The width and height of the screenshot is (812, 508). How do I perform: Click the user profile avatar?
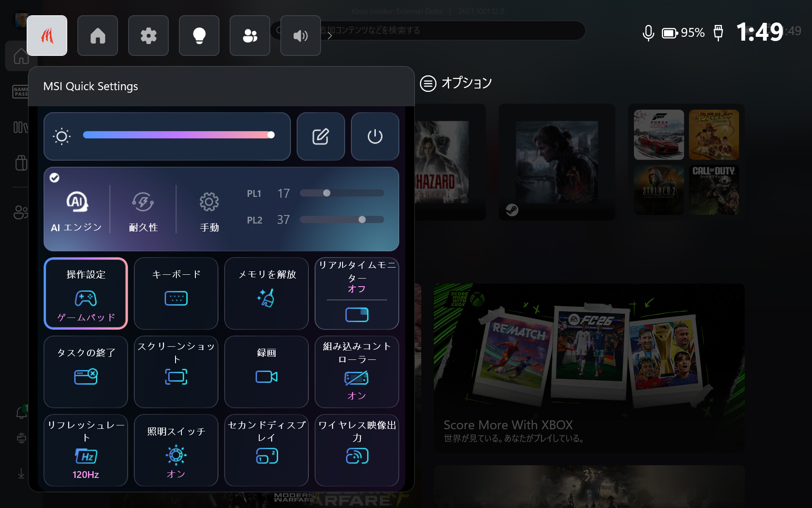point(20,20)
